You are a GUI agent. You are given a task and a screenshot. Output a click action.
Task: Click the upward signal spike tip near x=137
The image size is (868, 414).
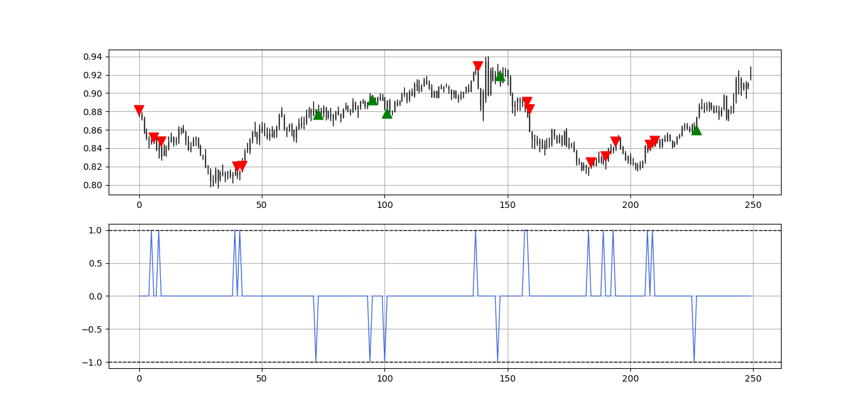pyautogui.click(x=475, y=231)
